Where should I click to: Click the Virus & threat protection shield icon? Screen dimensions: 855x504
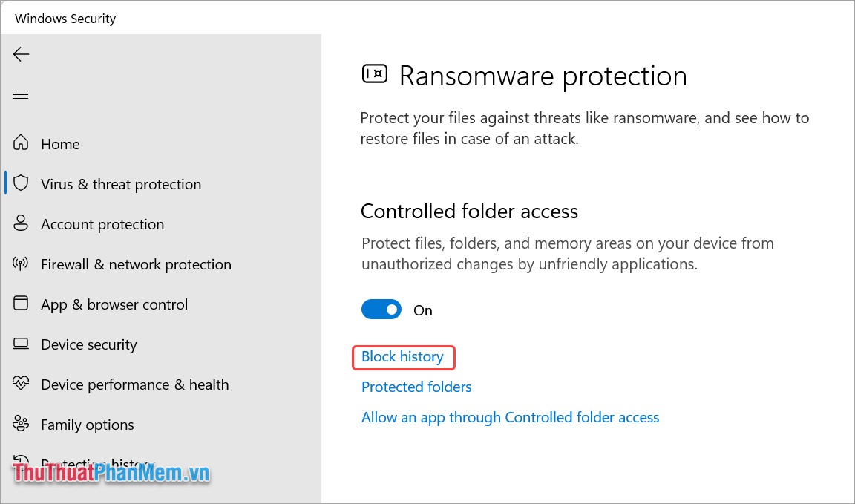(x=22, y=183)
